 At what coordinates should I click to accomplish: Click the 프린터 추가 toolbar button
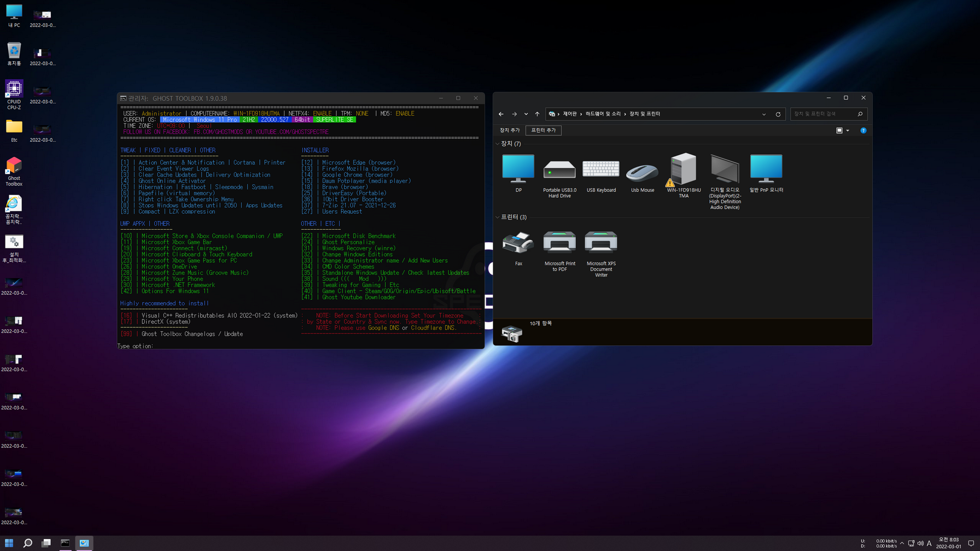point(543,130)
